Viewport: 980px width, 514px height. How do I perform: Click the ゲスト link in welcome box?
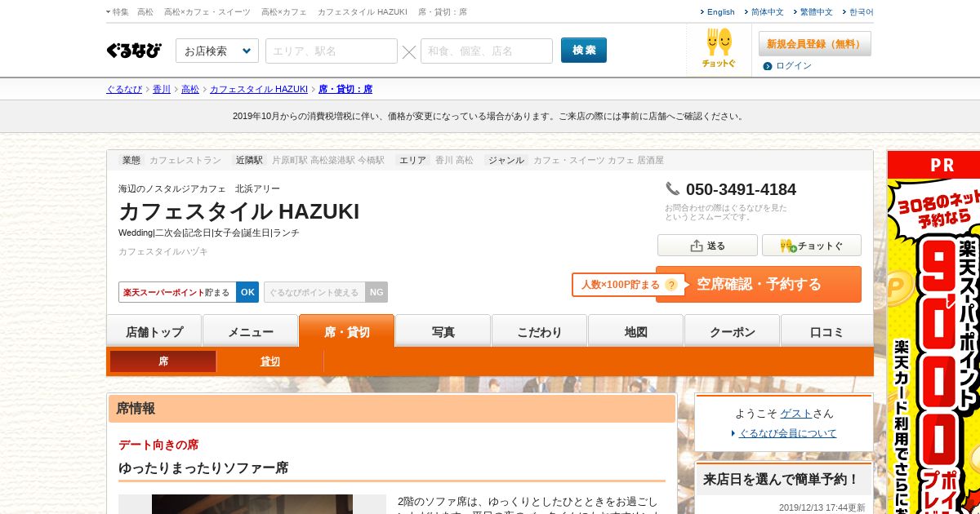796,414
